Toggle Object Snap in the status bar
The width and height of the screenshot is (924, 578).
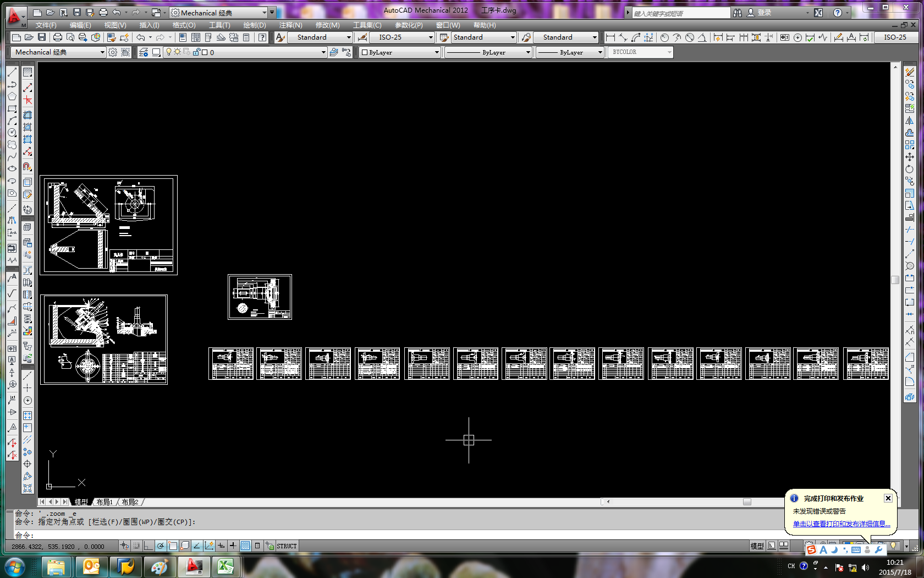pyautogui.click(x=173, y=546)
